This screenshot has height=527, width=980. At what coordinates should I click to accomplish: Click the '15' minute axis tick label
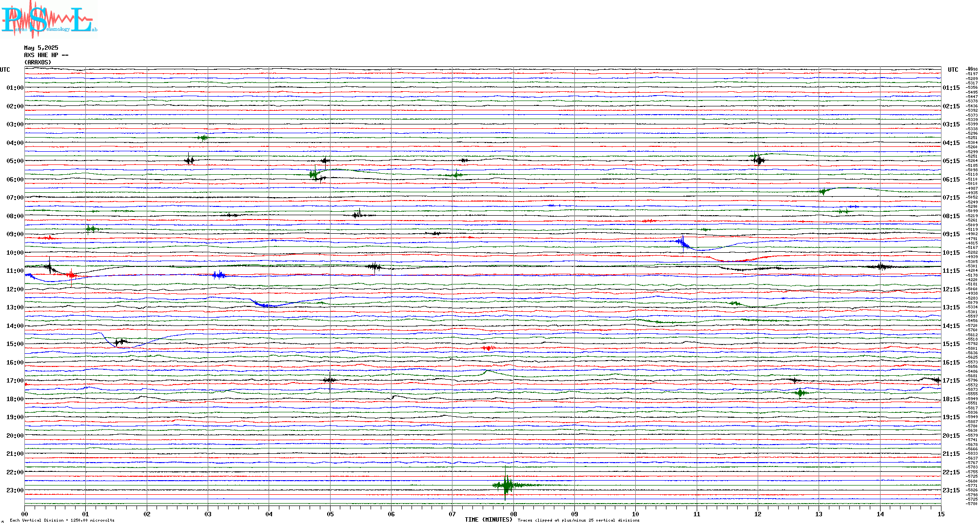pos(941,514)
